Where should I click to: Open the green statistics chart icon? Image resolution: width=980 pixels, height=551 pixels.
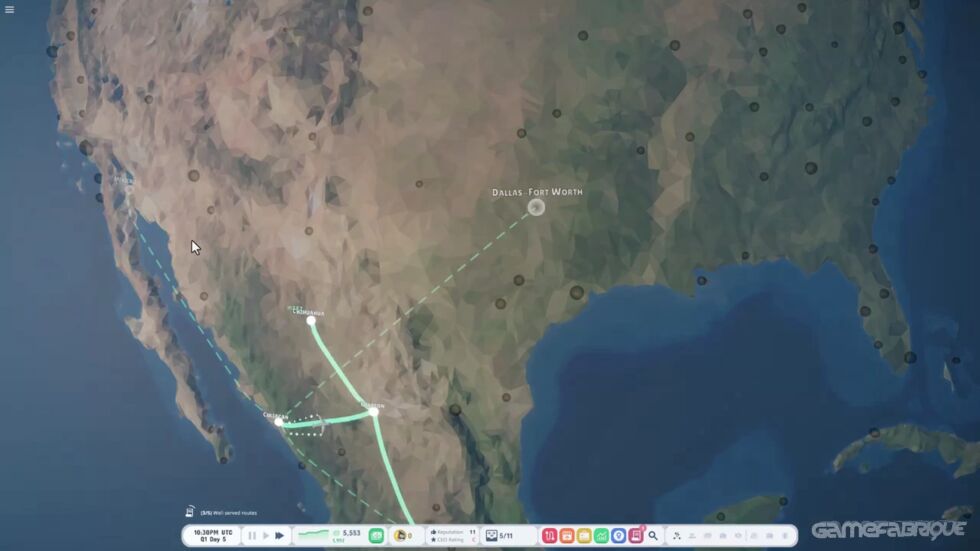(x=601, y=536)
